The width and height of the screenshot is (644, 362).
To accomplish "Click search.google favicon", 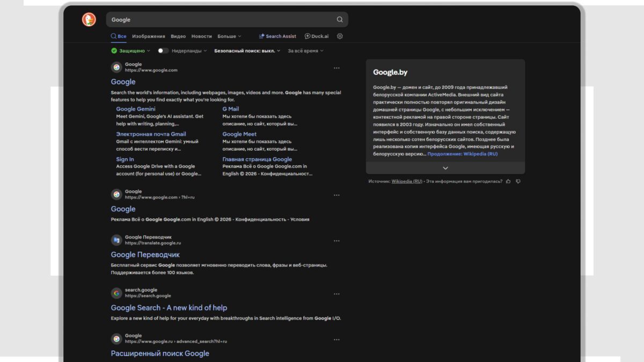I will [x=116, y=293].
